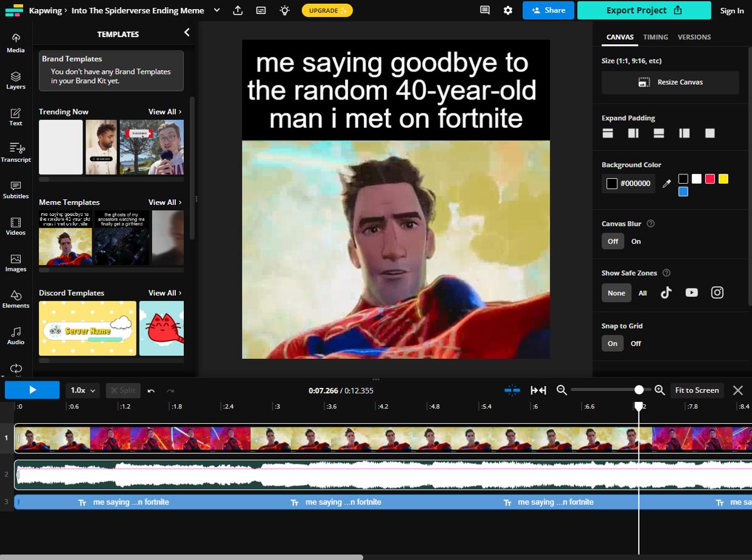The width and height of the screenshot is (752, 560).
Task: Click the Split button
Action: [123, 390]
